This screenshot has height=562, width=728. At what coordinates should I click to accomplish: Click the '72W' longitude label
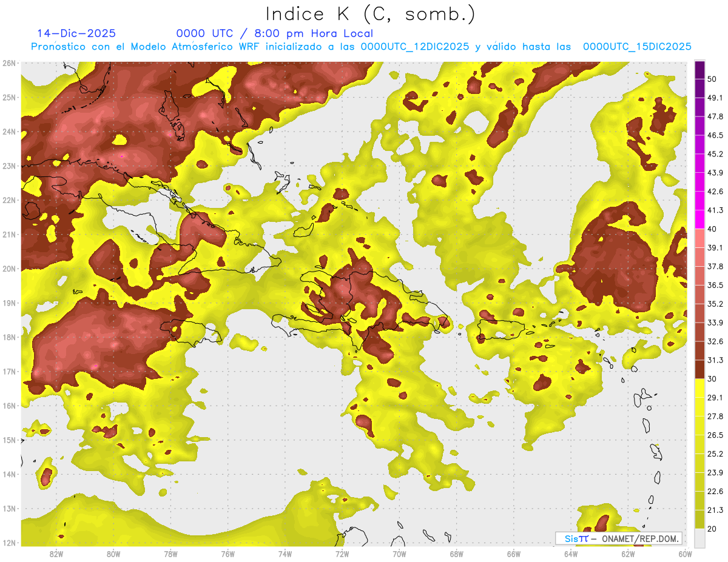pyautogui.click(x=342, y=554)
